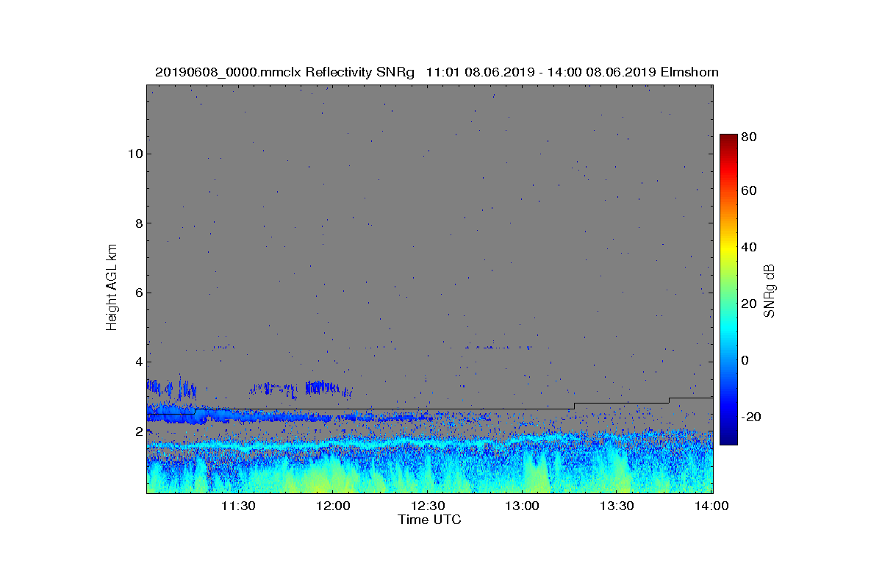
Task: Click the 13:30 time tick label
Action: coord(617,506)
